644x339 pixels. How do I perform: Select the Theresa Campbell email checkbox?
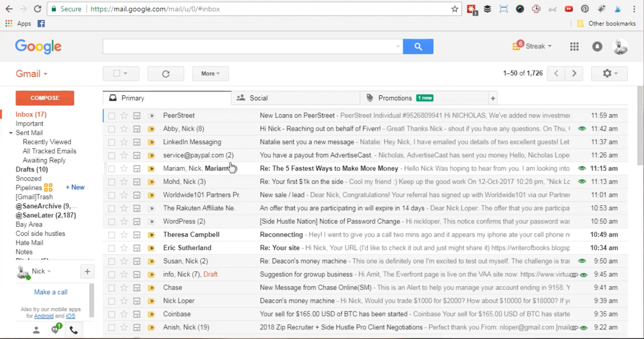tap(111, 235)
